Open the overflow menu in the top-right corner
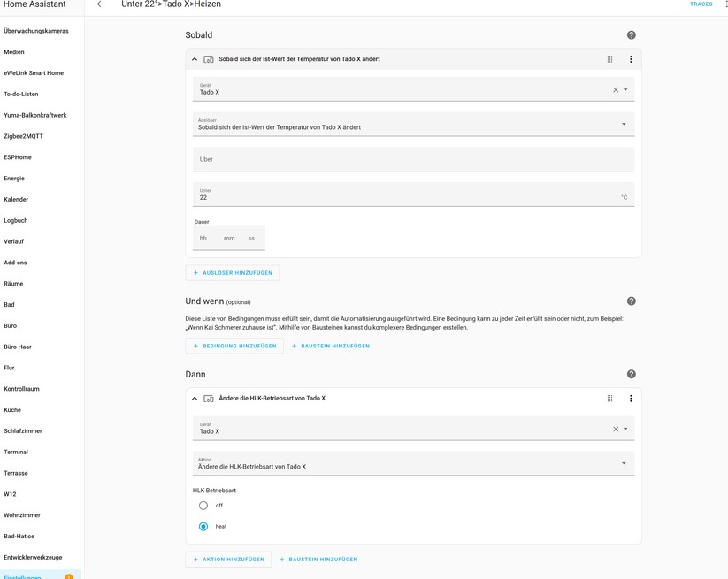This screenshot has width=728, height=579. coord(722,4)
